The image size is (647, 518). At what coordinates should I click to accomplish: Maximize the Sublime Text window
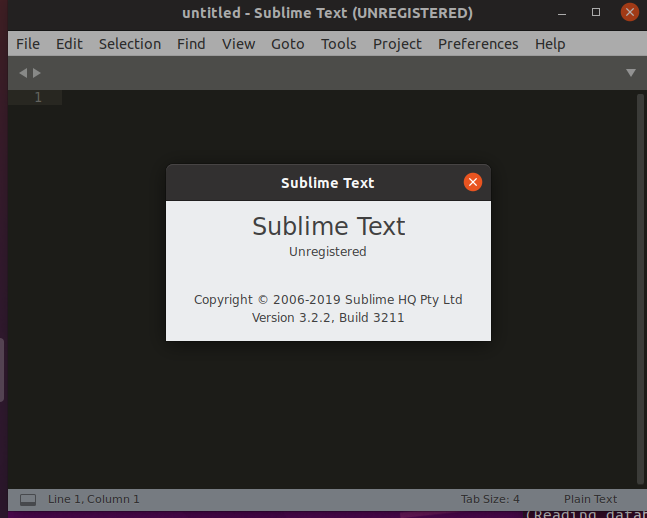(x=596, y=13)
